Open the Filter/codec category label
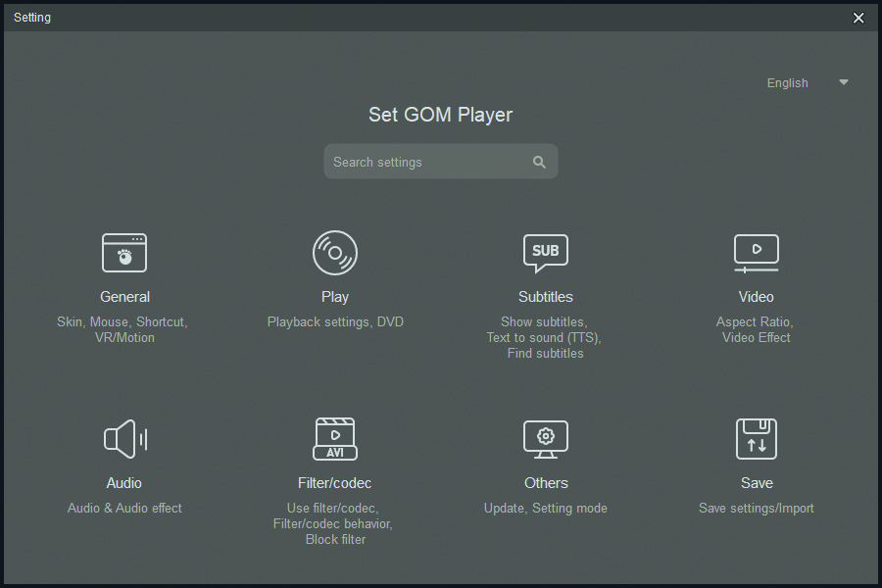Screen dimensions: 882x588 point(335,483)
